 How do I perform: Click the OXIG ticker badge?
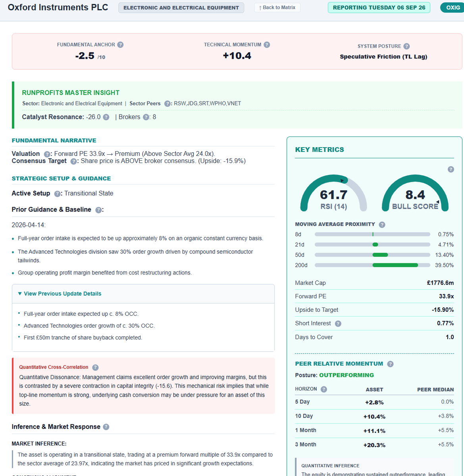click(x=453, y=8)
